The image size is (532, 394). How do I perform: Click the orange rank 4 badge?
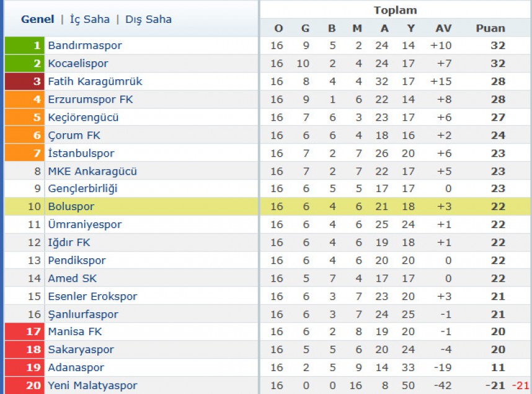(24, 99)
